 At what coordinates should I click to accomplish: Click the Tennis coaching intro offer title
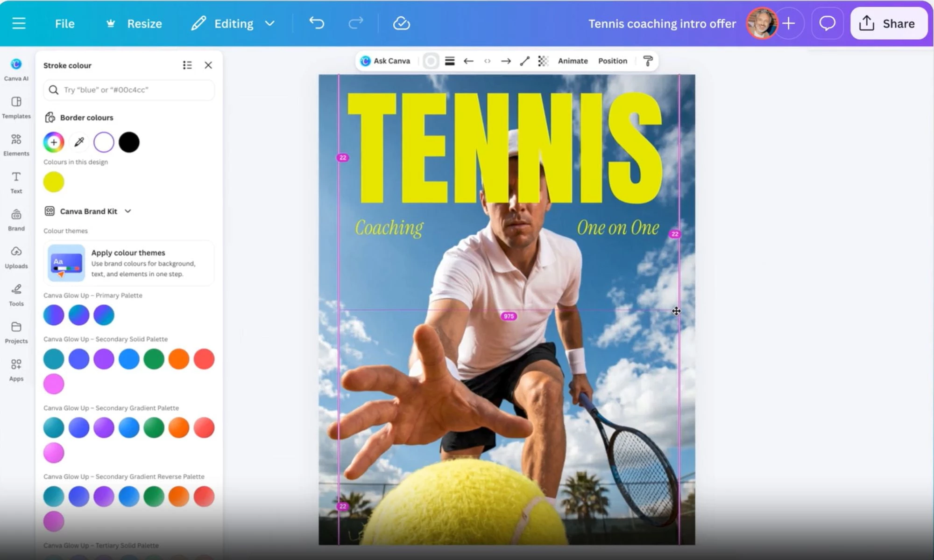662,24
